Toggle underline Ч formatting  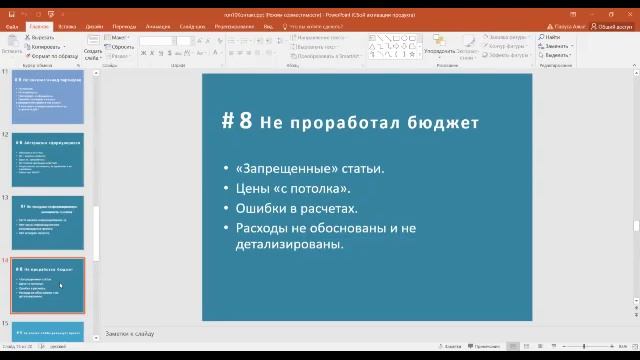point(161,53)
